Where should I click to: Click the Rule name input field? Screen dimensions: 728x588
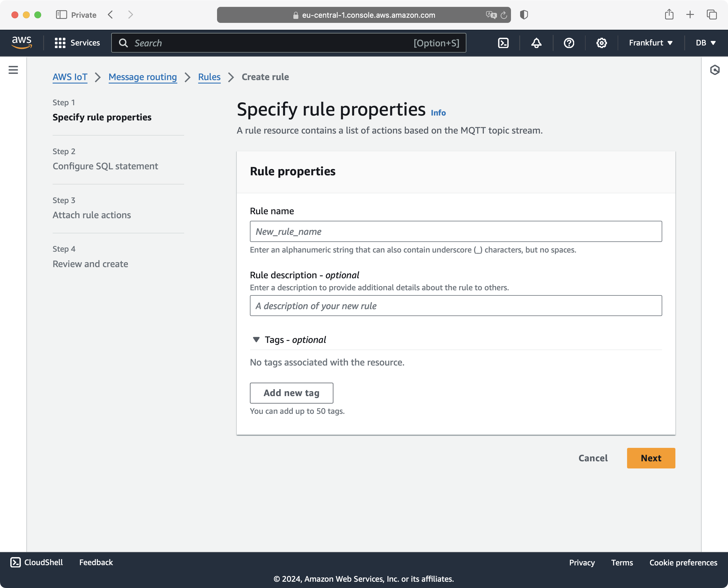coord(456,231)
